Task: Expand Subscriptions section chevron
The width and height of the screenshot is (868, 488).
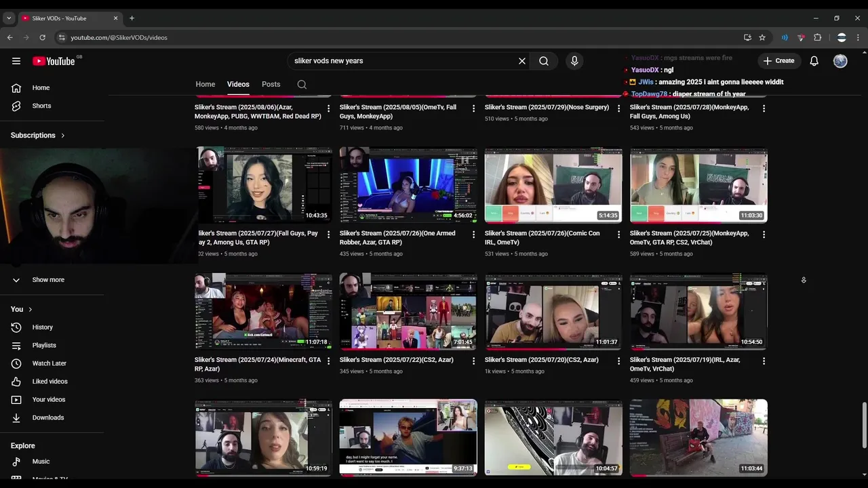Action: [x=63, y=136]
